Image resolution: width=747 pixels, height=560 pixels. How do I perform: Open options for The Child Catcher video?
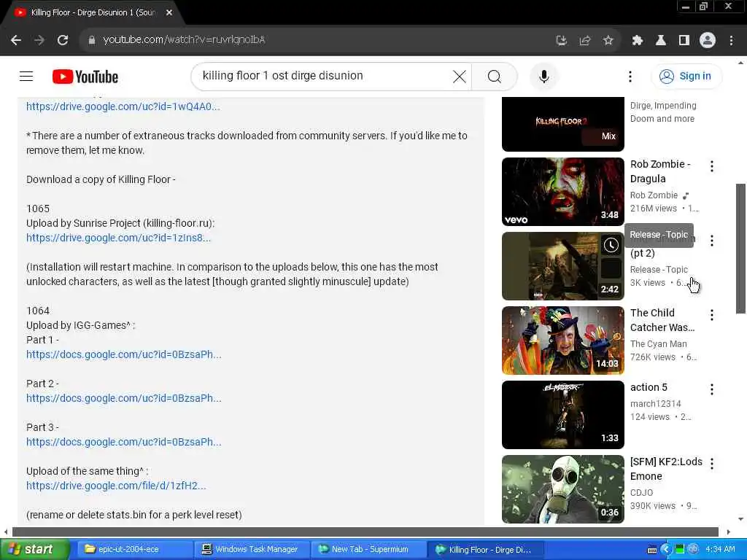[x=712, y=315]
